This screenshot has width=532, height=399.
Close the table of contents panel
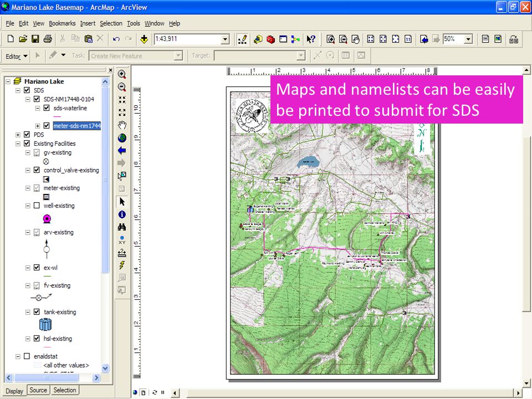click(x=110, y=70)
